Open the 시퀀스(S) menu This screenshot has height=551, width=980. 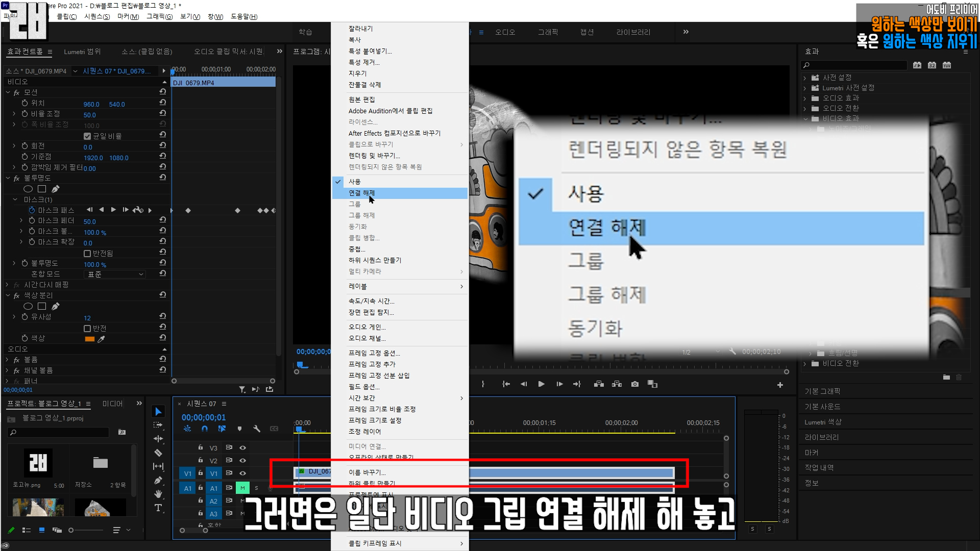click(x=96, y=16)
